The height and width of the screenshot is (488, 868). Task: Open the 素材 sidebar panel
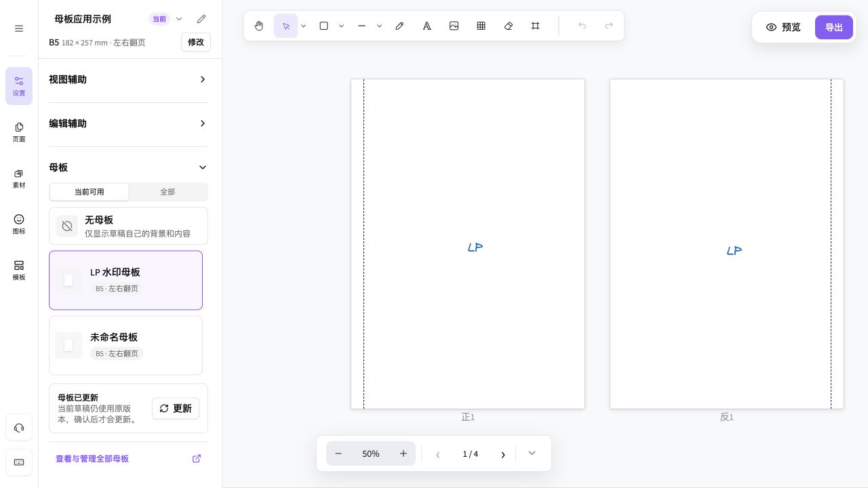[19, 178]
